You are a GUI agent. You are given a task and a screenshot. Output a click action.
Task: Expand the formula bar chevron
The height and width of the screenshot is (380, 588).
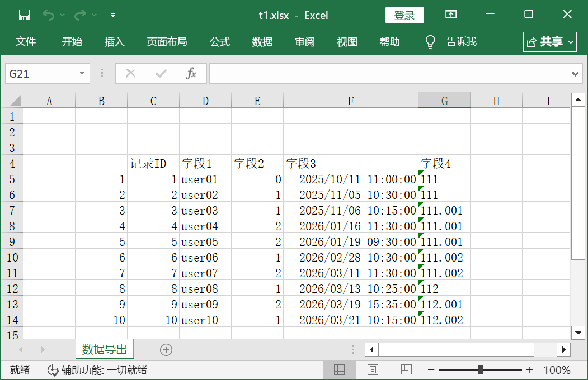[576, 74]
